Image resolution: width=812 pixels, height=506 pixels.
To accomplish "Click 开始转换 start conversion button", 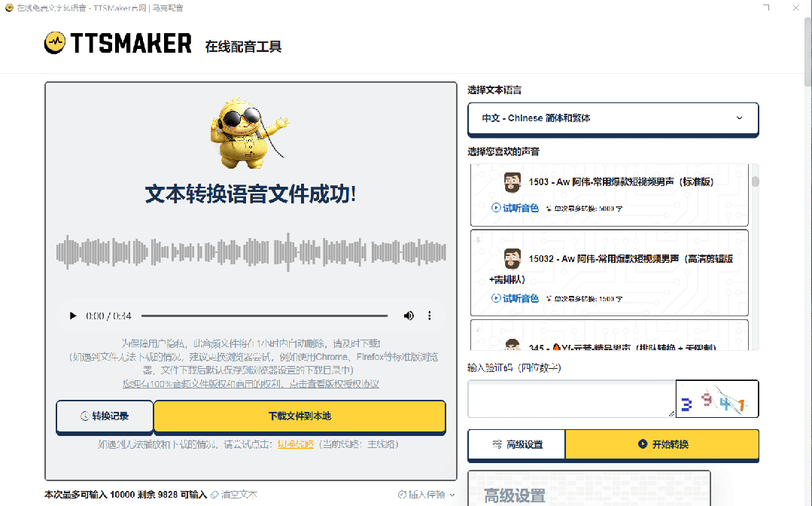I will click(x=661, y=444).
